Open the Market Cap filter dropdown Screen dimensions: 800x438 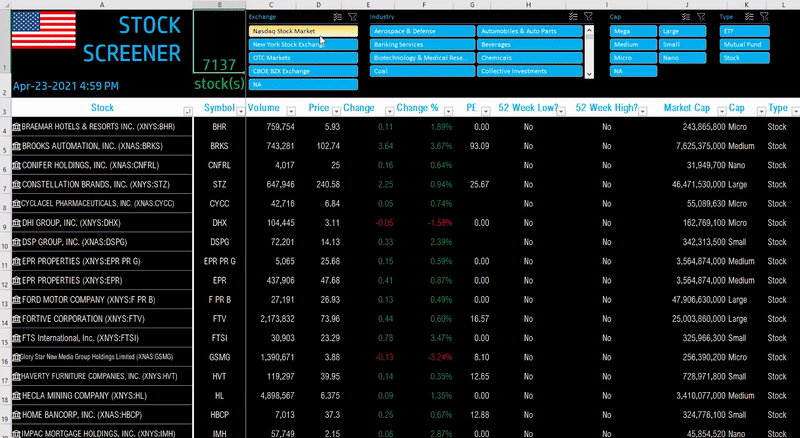click(x=722, y=111)
